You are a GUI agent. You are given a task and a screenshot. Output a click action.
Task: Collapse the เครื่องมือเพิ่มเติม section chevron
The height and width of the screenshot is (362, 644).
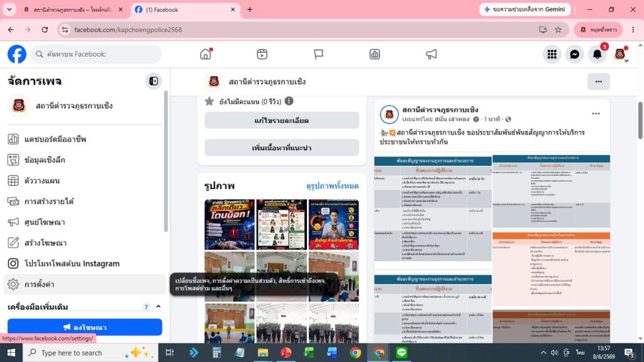pyautogui.click(x=158, y=307)
